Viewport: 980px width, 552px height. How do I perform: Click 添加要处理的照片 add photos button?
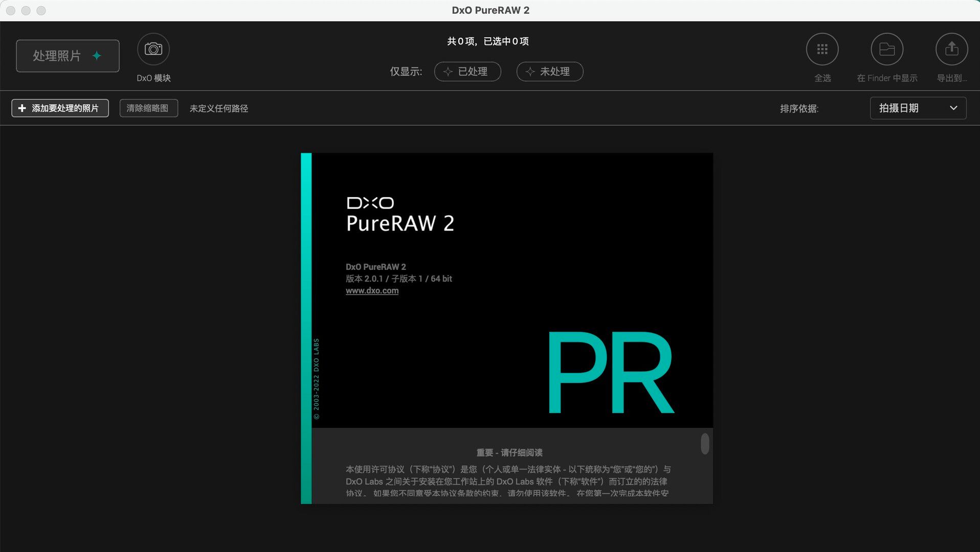pos(60,108)
